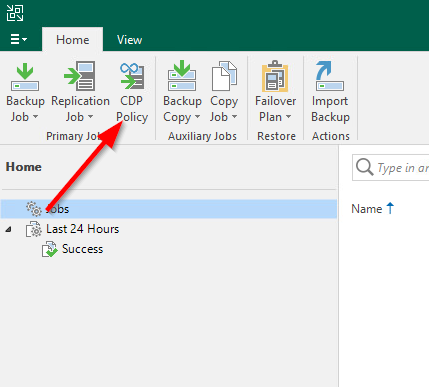Click the Success node checkmark icon

click(x=49, y=249)
